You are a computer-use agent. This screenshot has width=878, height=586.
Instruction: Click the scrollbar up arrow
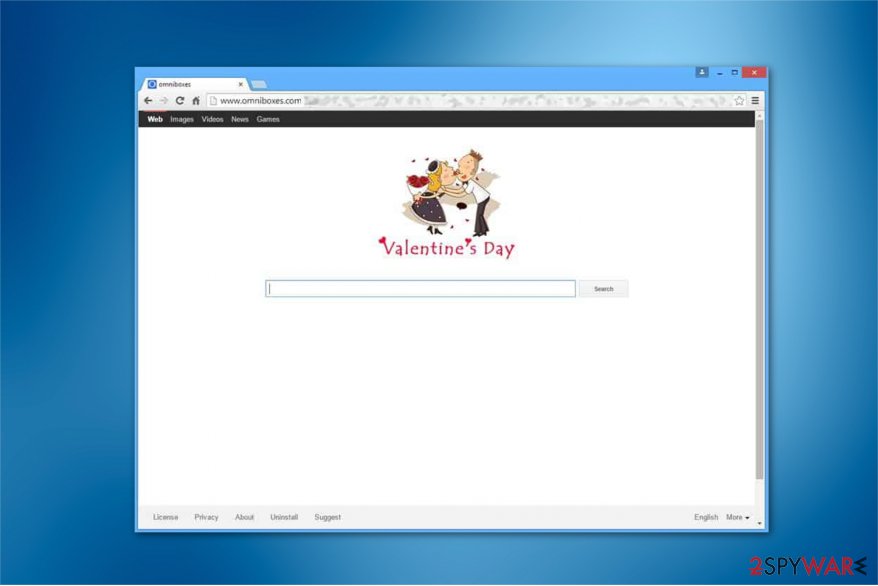759,116
